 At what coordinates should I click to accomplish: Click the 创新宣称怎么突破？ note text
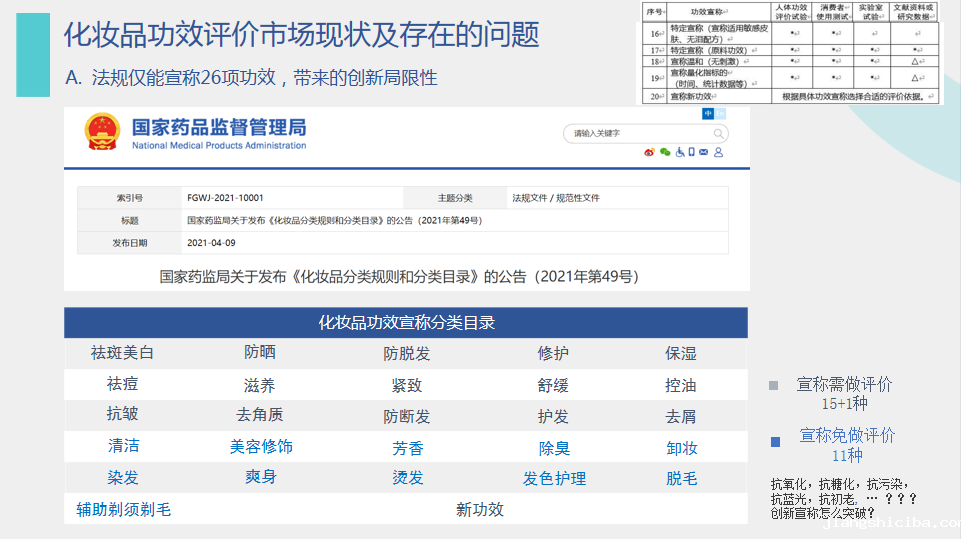pyautogui.click(x=822, y=513)
